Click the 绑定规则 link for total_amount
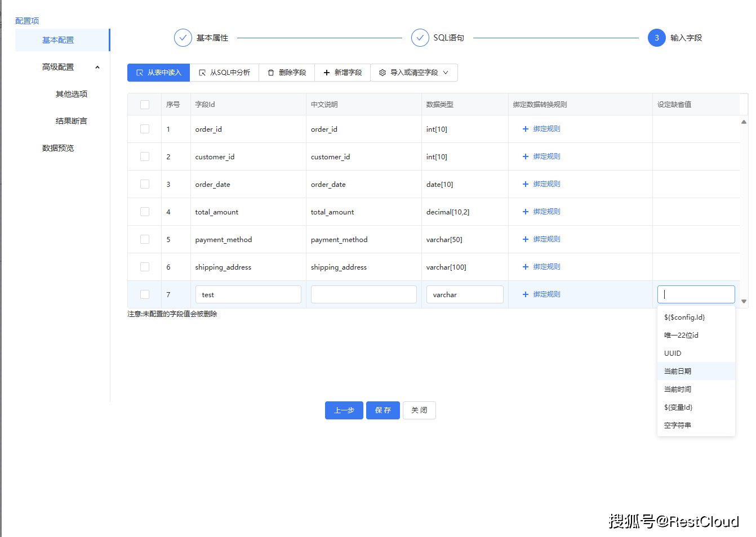This screenshot has width=756, height=537. [x=545, y=211]
